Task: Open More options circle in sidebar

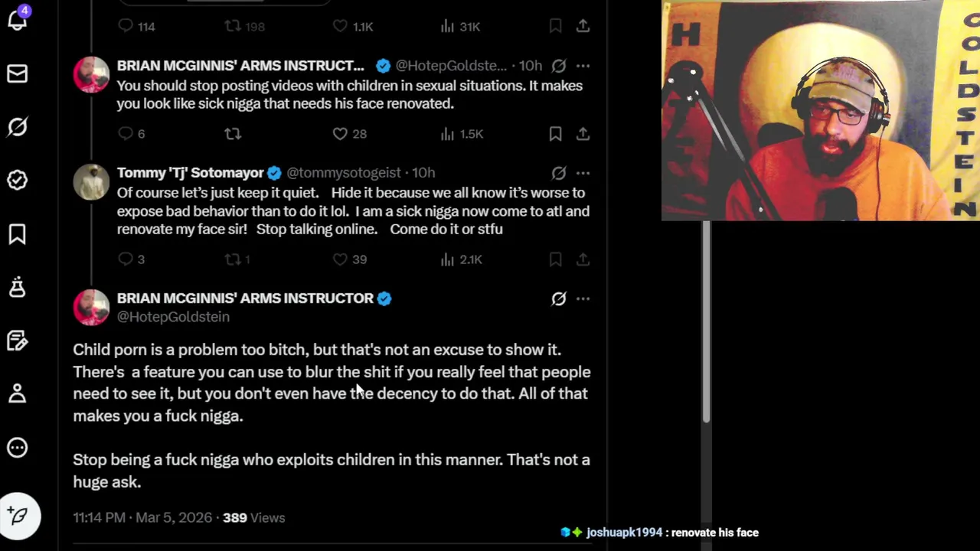Action: [18, 448]
